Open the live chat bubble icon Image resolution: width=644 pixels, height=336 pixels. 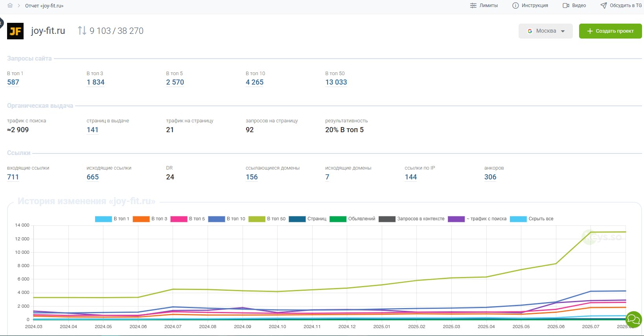[x=633, y=319]
